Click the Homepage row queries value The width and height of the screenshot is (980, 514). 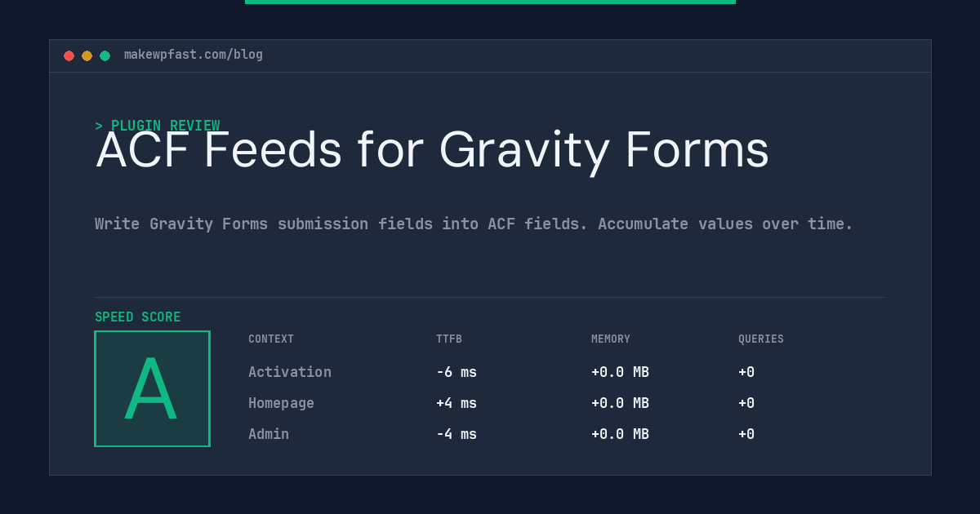(746, 403)
